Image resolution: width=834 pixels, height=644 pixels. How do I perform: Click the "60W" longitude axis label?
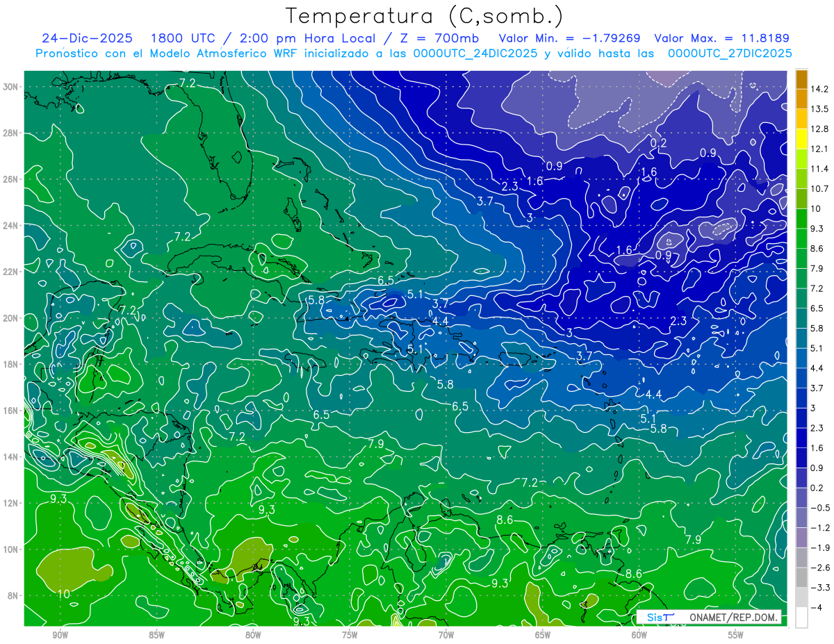639,635
